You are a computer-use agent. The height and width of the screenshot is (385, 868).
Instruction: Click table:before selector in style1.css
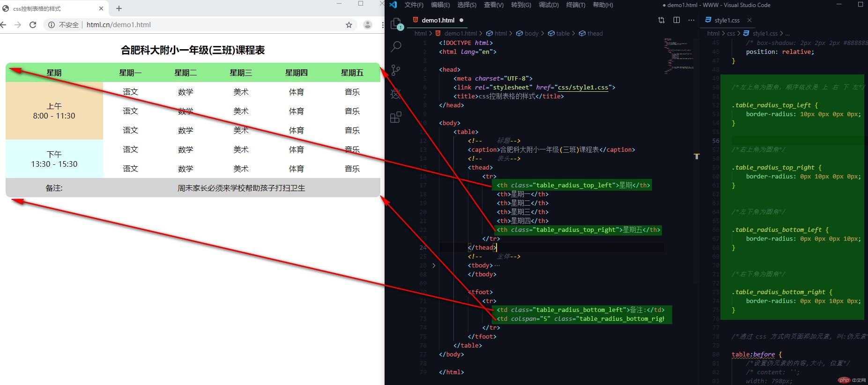coord(753,355)
